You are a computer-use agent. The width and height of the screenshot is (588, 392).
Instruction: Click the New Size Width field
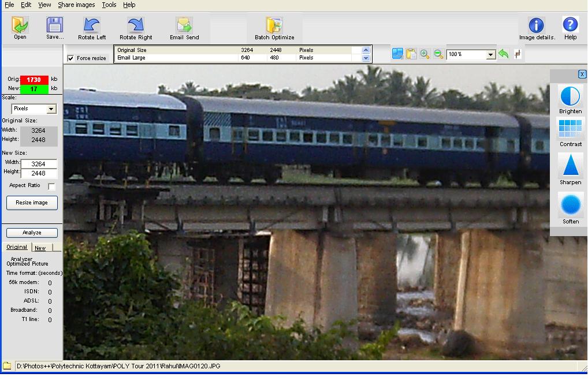[x=39, y=164]
